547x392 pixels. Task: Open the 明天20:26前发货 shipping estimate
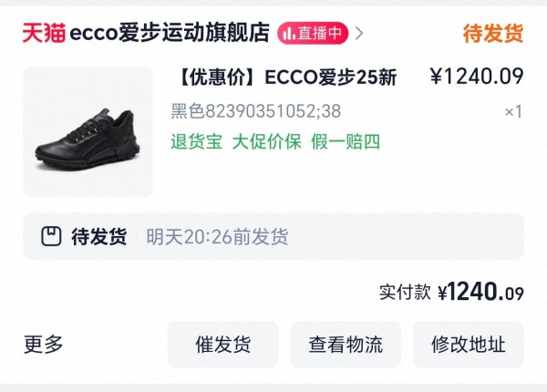click(x=217, y=237)
